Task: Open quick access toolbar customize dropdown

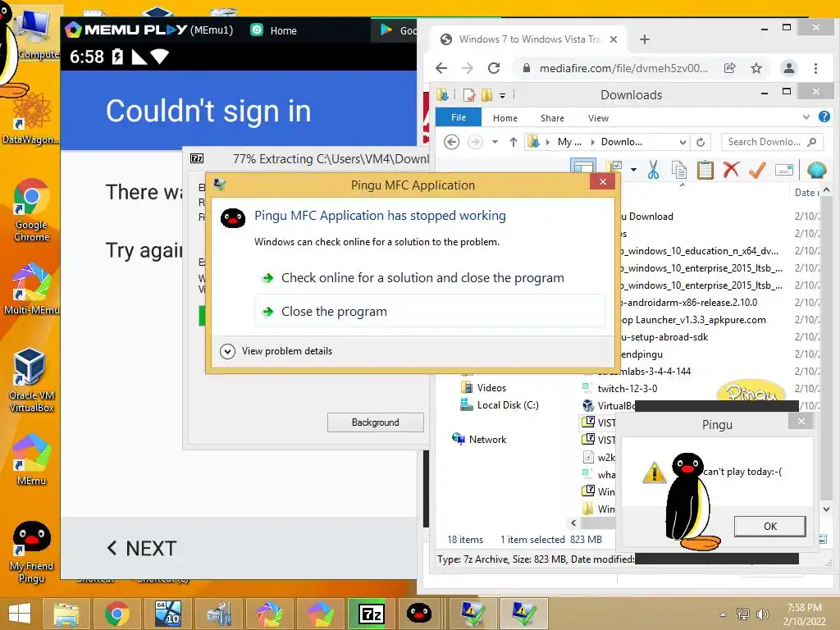Action: tap(502, 96)
